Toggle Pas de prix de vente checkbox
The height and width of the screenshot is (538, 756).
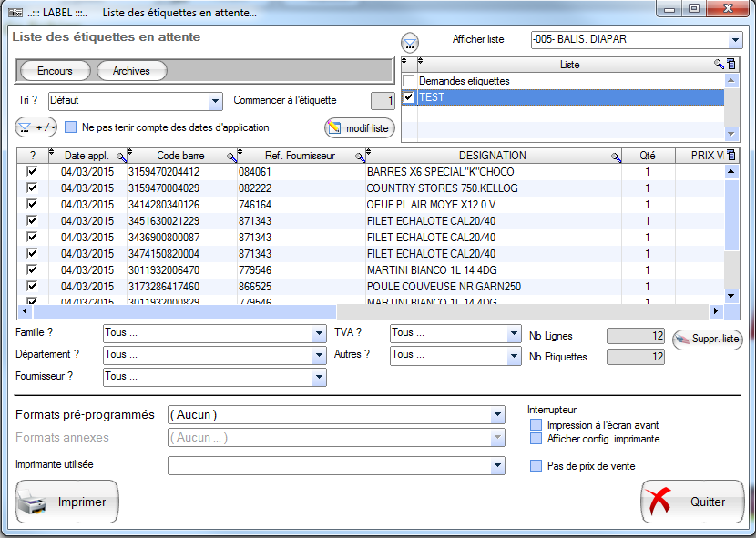(x=536, y=466)
